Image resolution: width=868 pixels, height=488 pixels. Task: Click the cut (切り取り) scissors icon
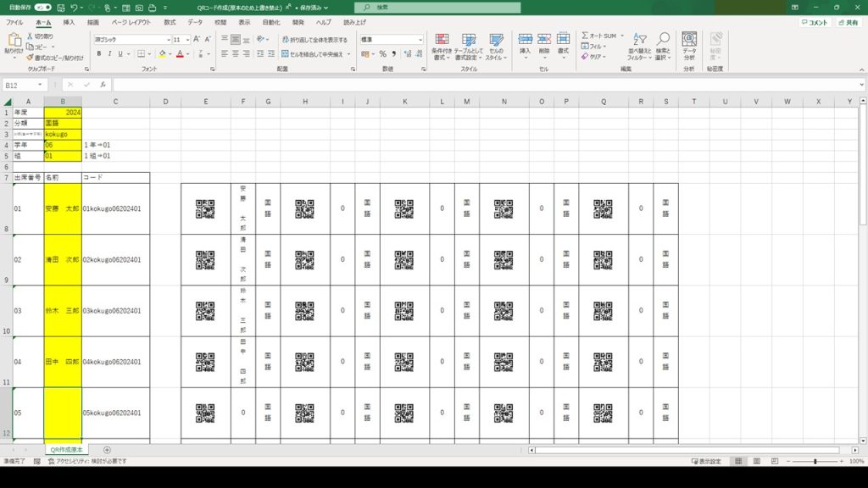pos(31,36)
